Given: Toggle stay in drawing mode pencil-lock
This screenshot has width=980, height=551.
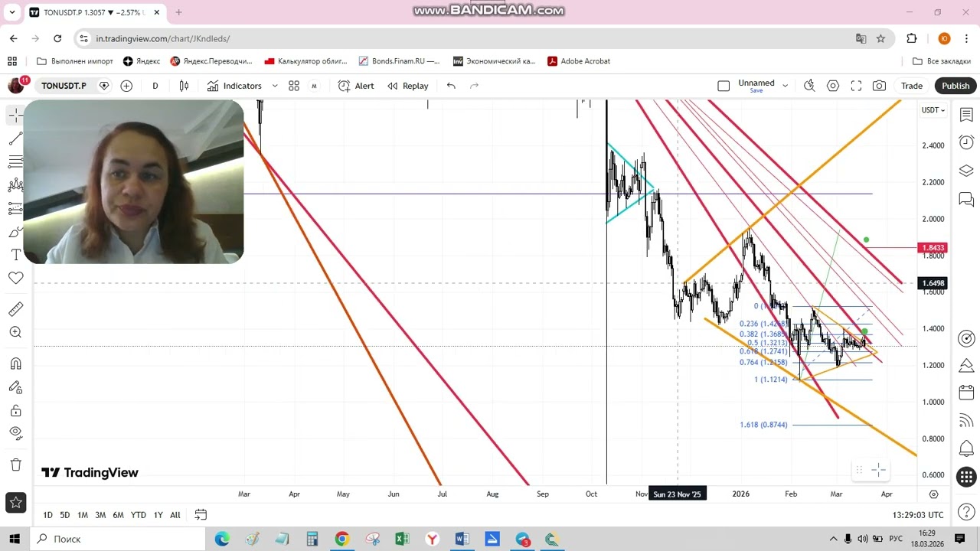Looking at the screenshot, I should pyautogui.click(x=15, y=387).
